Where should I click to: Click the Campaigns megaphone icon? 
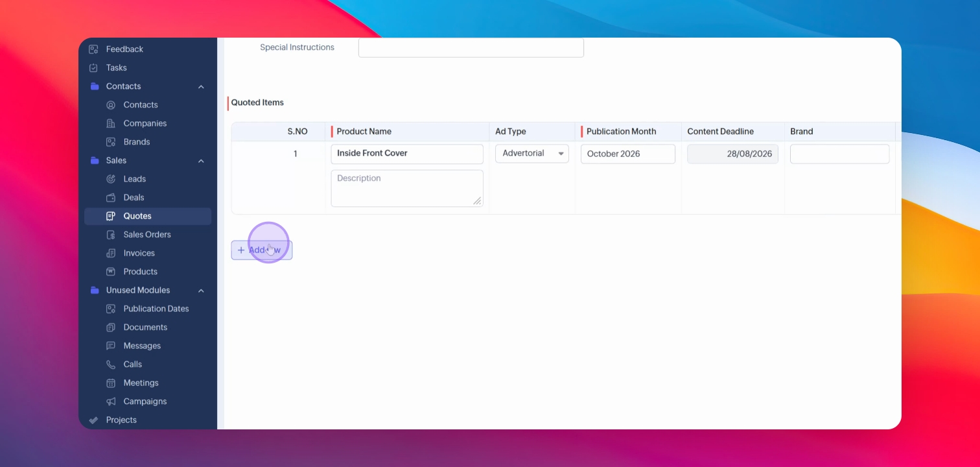111,401
